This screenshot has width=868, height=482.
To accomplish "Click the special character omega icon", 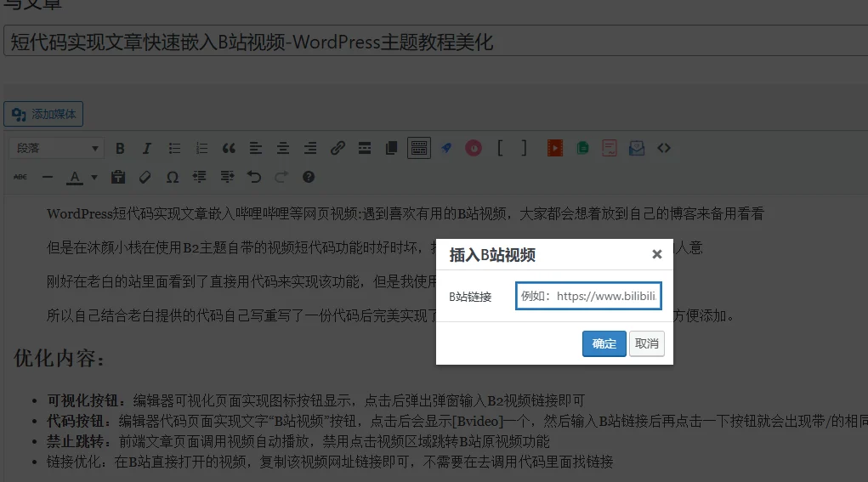I will tap(173, 177).
